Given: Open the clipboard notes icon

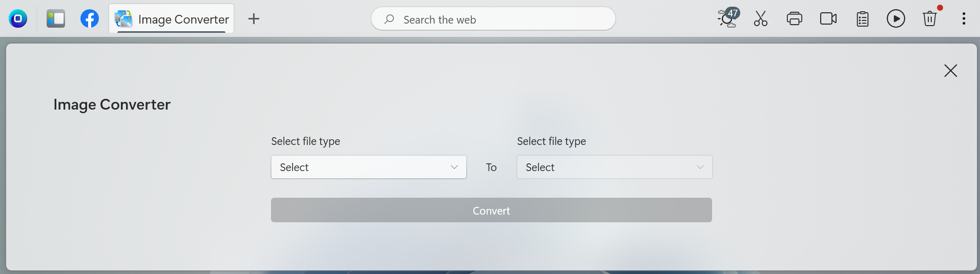Looking at the screenshot, I should coord(863,19).
